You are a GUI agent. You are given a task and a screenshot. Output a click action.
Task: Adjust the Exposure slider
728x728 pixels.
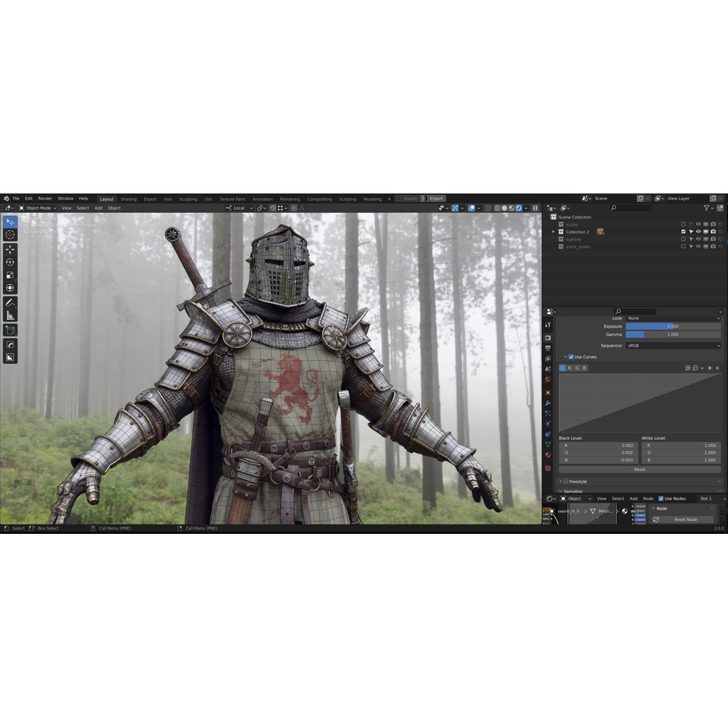tap(673, 326)
